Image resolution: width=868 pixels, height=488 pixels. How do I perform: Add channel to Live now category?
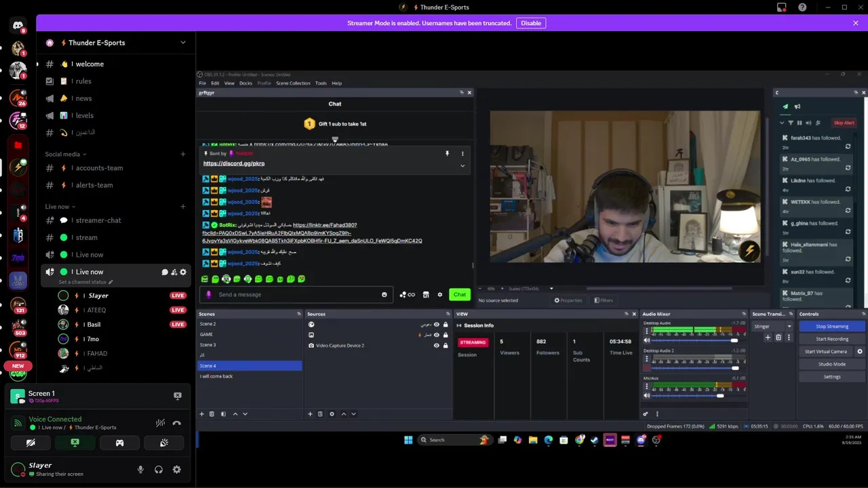pos(183,207)
